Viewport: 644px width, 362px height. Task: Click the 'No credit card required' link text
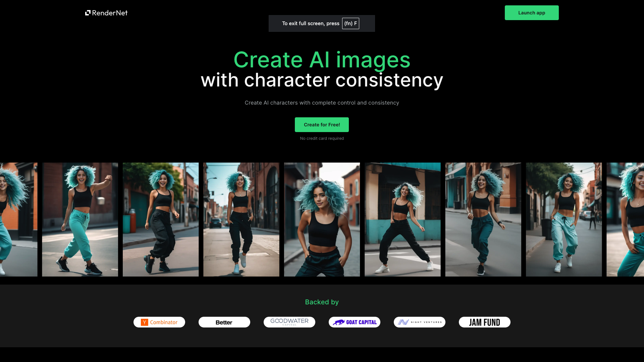click(x=322, y=138)
